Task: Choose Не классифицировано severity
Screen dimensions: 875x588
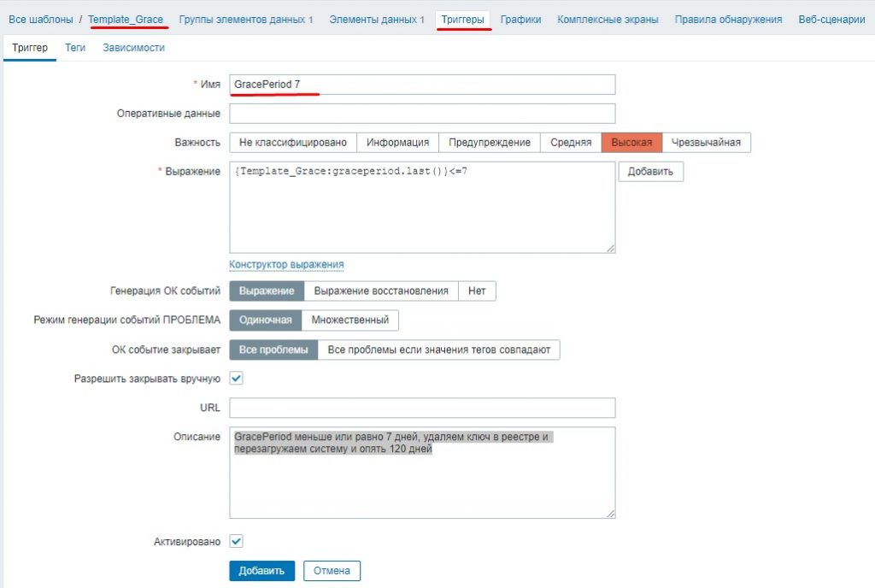Action: tap(292, 143)
